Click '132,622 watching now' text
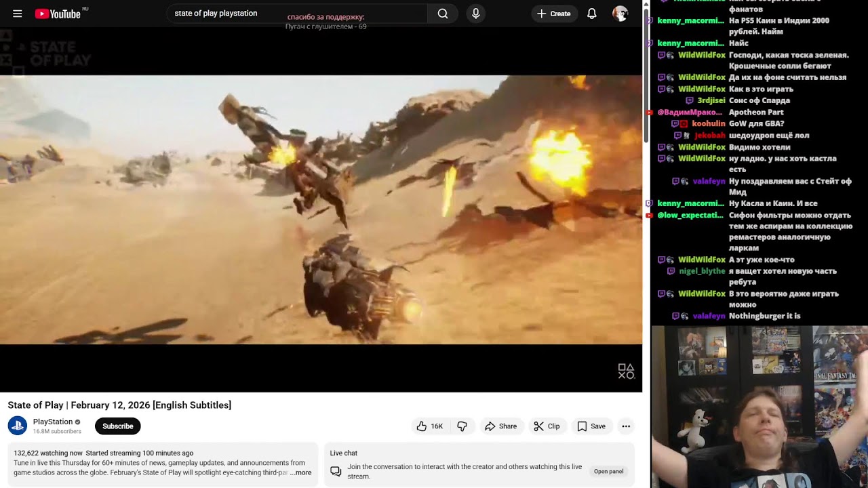 point(48,453)
